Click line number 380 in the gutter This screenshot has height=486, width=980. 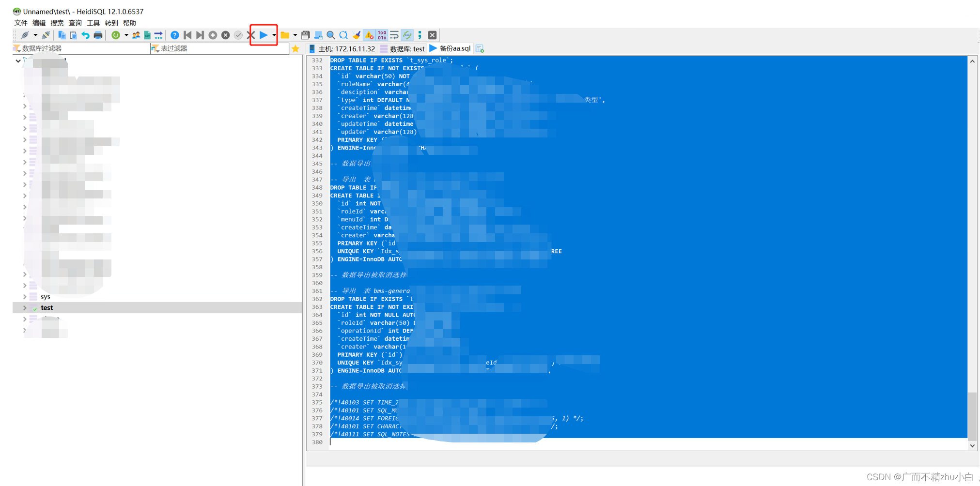[x=317, y=442]
